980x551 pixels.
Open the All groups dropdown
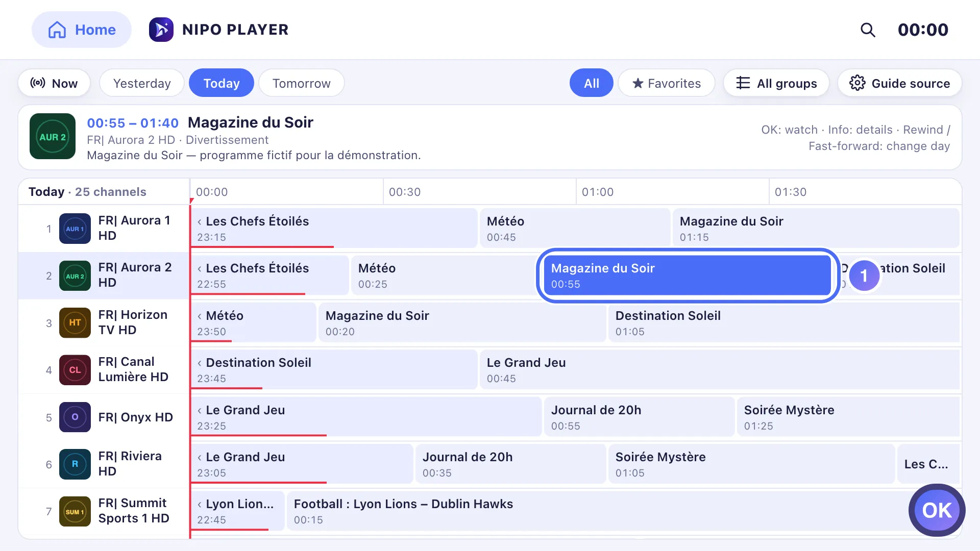[x=776, y=83]
